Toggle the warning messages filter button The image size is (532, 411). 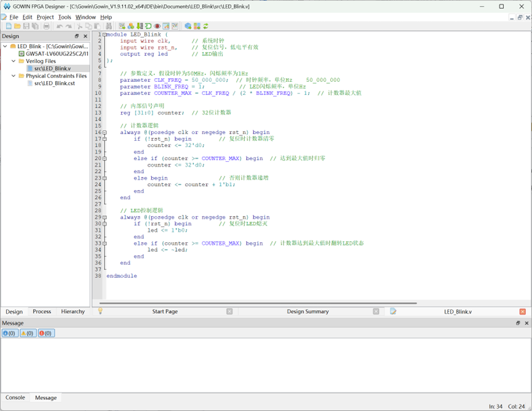pos(28,333)
